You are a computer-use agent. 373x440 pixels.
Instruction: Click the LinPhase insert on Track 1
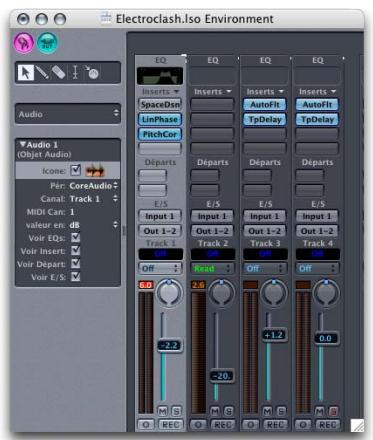pyautogui.click(x=160, y=119)
